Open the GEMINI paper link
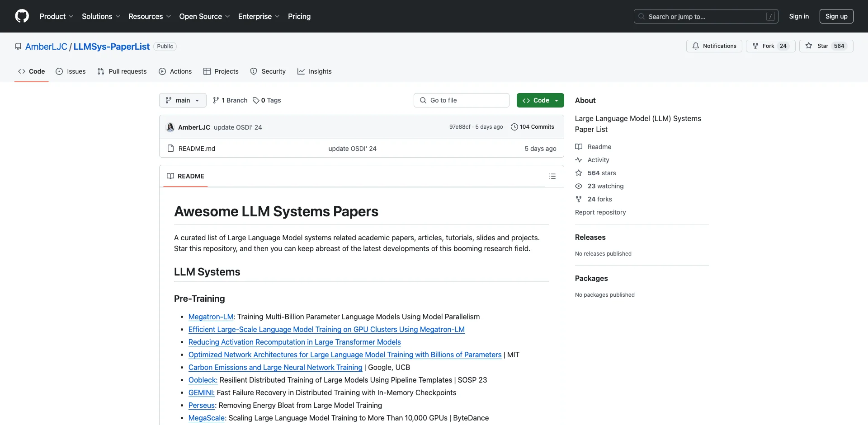The image size is (868, 425). (x=202, y=393)
